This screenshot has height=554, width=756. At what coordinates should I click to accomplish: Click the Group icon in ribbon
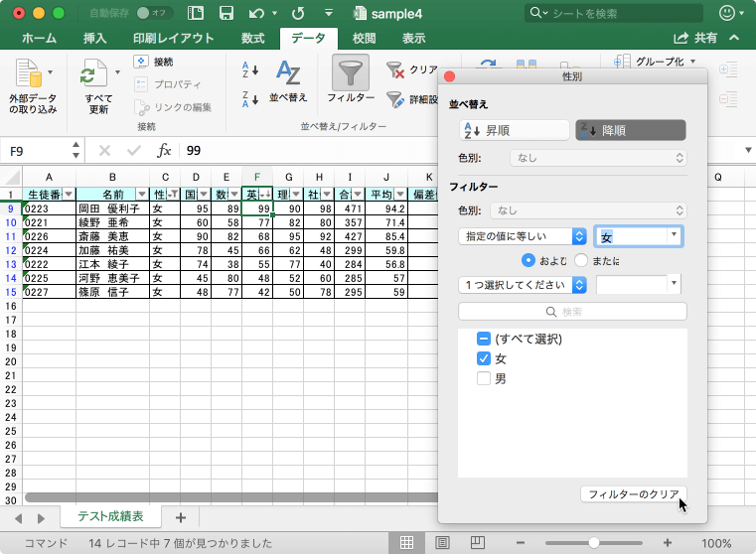pos(622,62)
